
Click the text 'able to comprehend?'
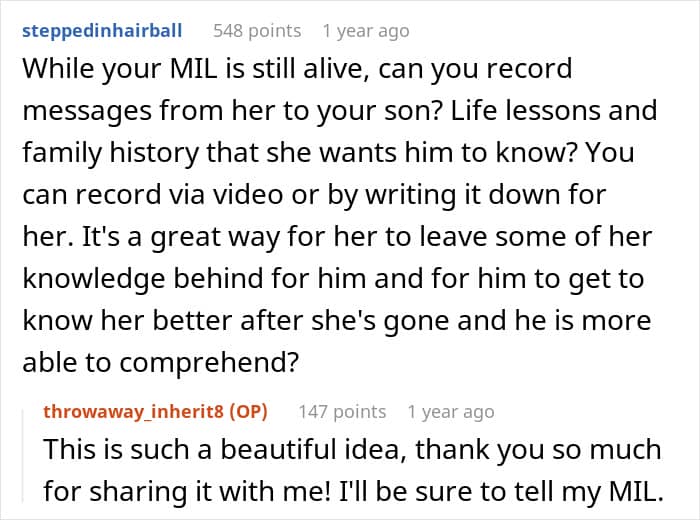160,363
